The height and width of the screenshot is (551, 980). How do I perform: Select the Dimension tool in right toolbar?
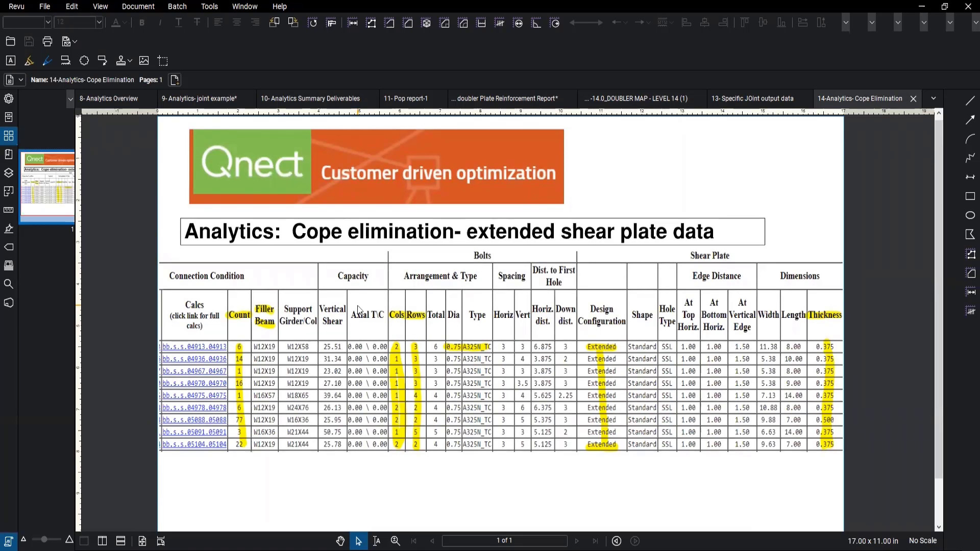[970, 177]
